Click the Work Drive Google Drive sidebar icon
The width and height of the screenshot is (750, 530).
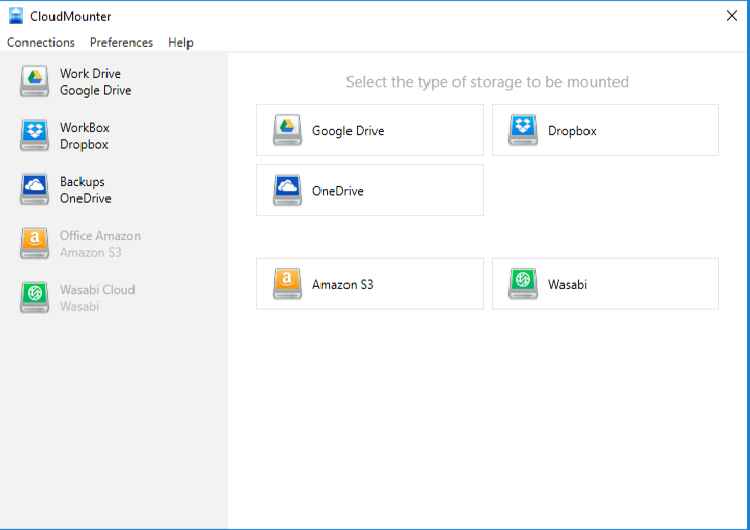coord(35,82)
